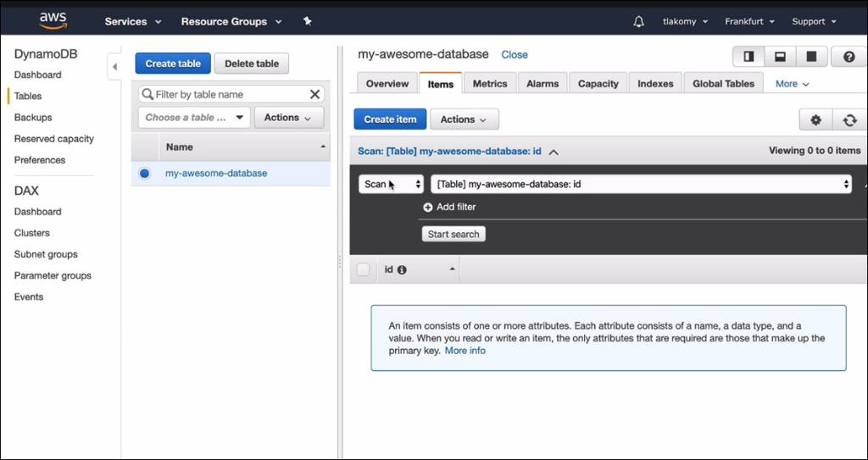Viewport: 868px width, 460px height.
Task: Click the info icon next to id
Action: click(402, 270)
